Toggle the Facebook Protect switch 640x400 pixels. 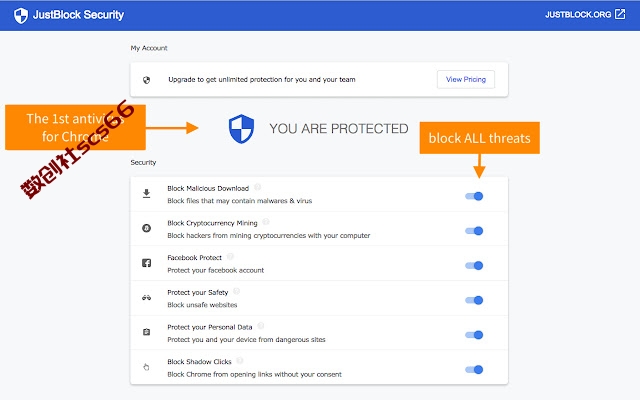[474, 266]
